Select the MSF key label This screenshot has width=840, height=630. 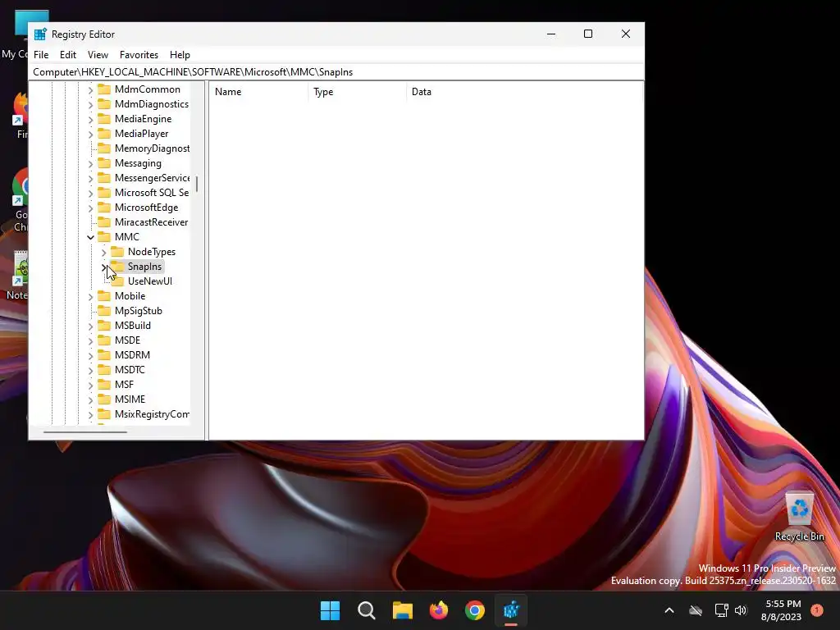125,384
